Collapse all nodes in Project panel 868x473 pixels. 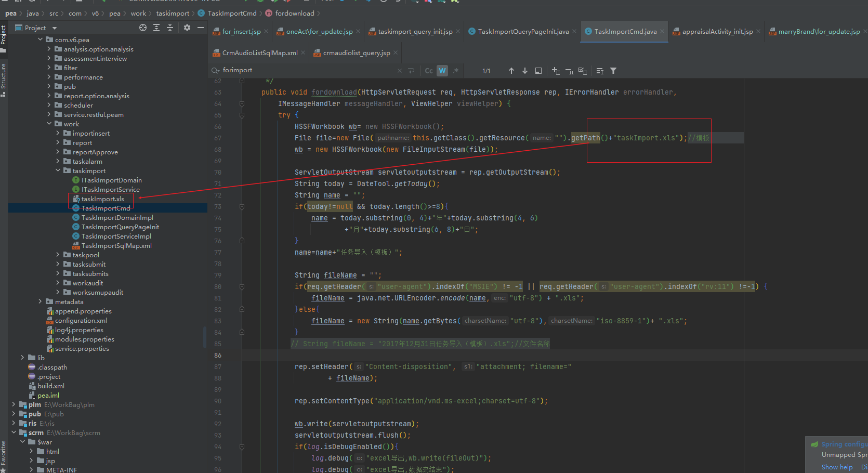(170, 28)
